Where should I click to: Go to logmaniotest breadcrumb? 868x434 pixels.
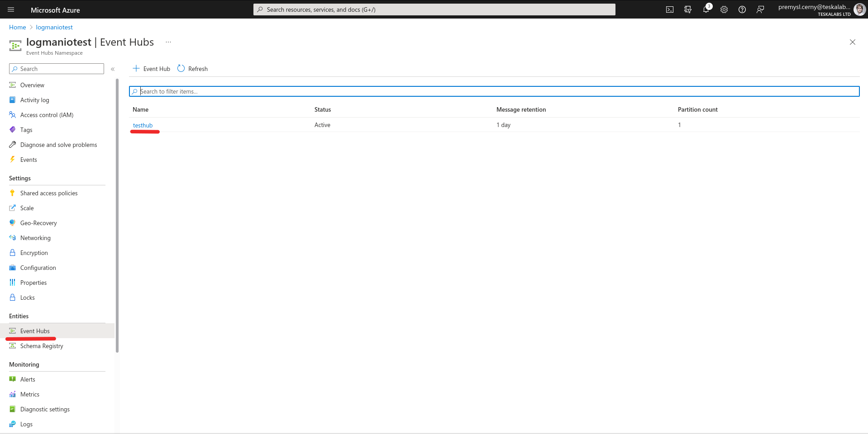click(54, 27)
